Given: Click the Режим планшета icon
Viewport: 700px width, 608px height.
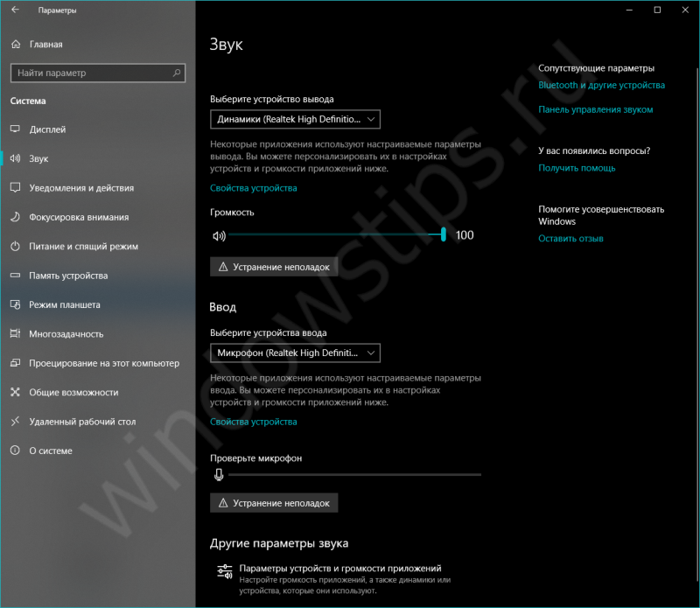Looking at the screenshot, I should (15, 304).
